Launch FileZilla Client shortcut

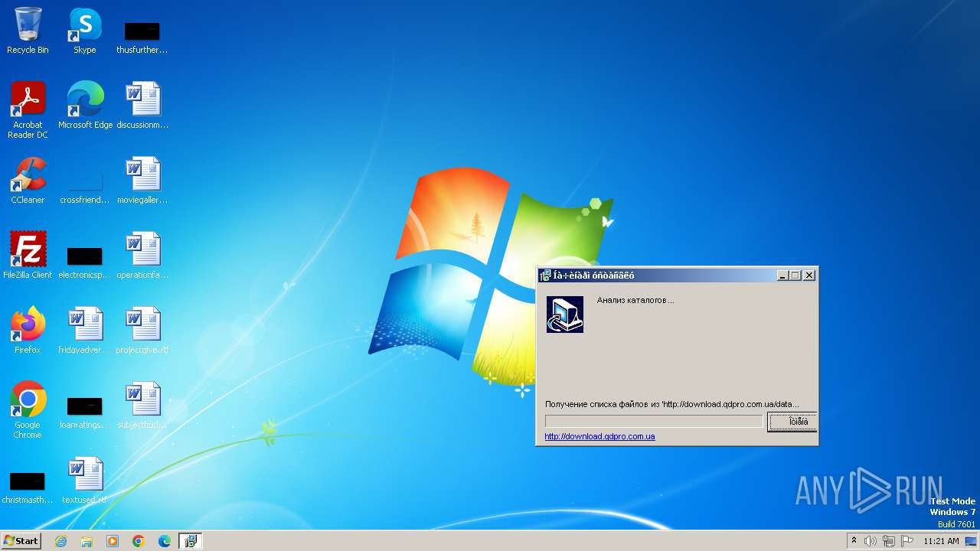[x=28, y=256]
